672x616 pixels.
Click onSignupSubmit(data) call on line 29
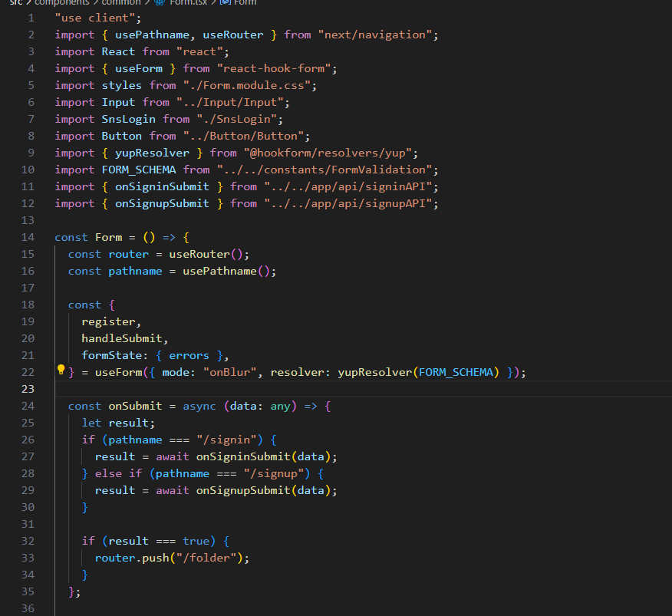click(263, 490)
